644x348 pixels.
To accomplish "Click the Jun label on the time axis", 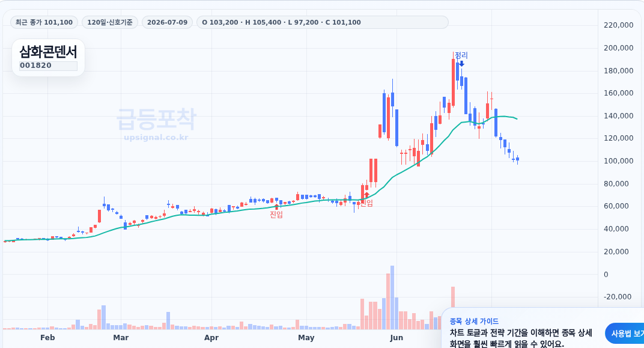I will click(396, 338).
